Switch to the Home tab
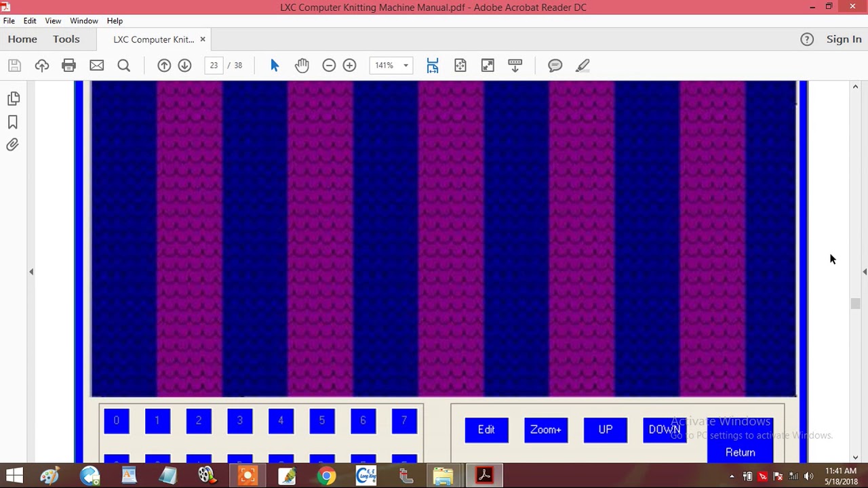The width and height of the screenshot is (868, 488). tap(22, 39)
